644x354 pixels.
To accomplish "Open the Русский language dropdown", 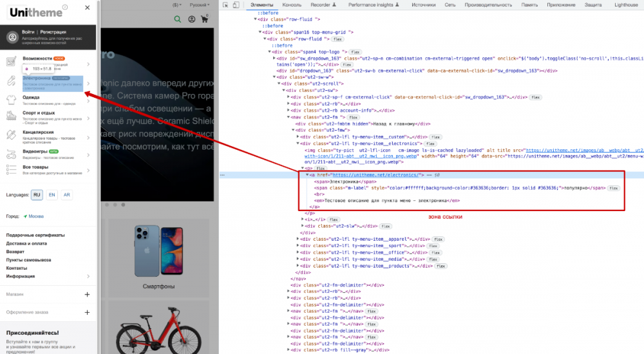I will coord(199,5).
